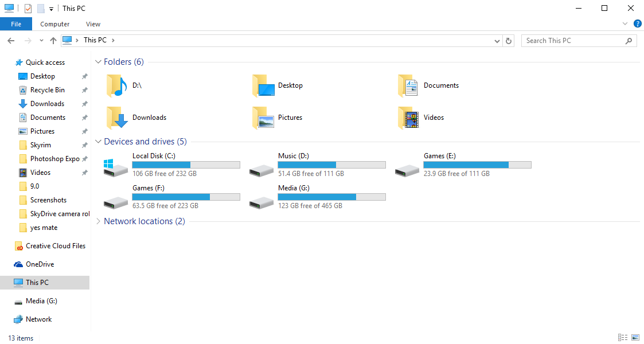Click Local Disk (C:) usage bar
Screen dimensions: 644x344
[x=186, y=165]
